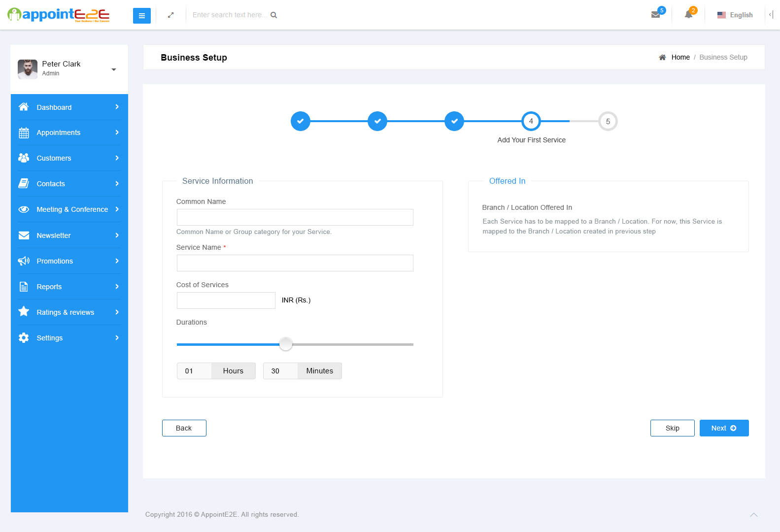Toggle the hamburger menu button
Viewport: 780px width, 532px height.
[142, 16]
